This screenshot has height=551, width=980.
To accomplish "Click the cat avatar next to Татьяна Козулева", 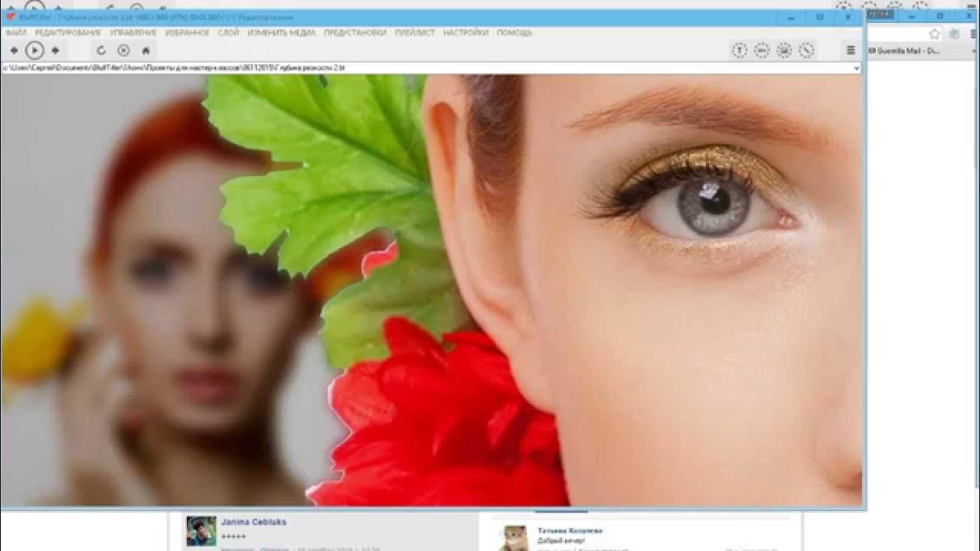I will click(514, 538).
